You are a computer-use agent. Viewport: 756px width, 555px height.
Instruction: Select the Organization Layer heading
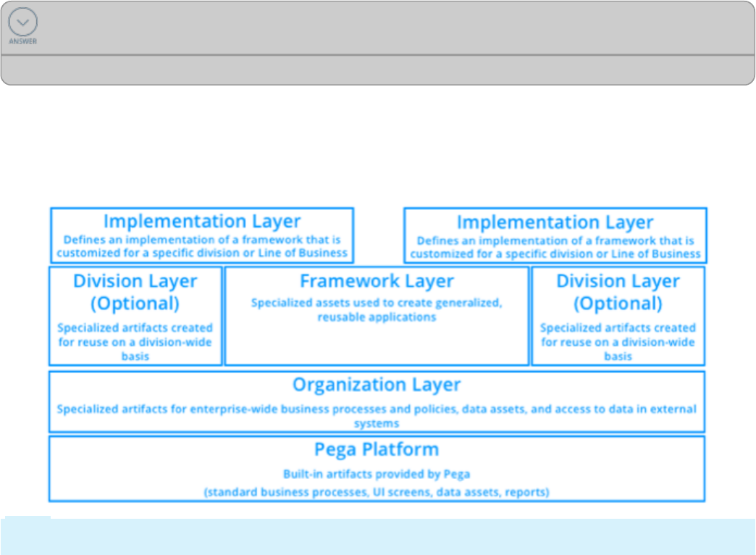click(x=377, y=385)
